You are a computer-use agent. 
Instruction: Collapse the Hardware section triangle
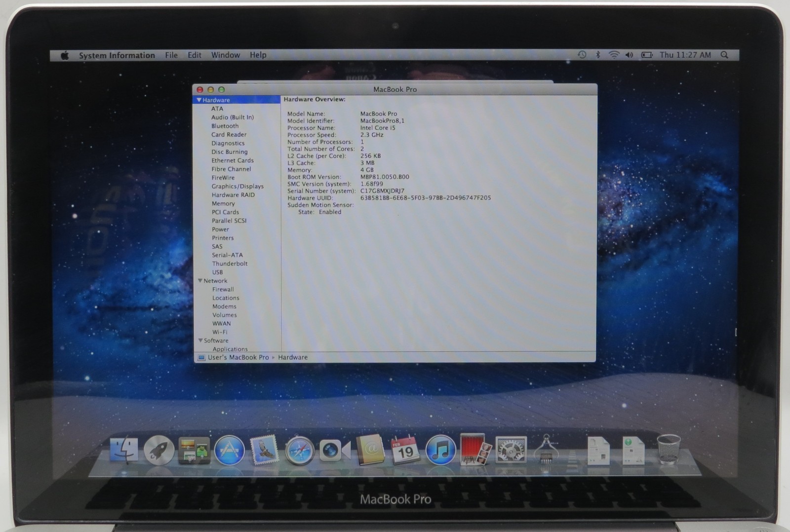pos(199,100)
